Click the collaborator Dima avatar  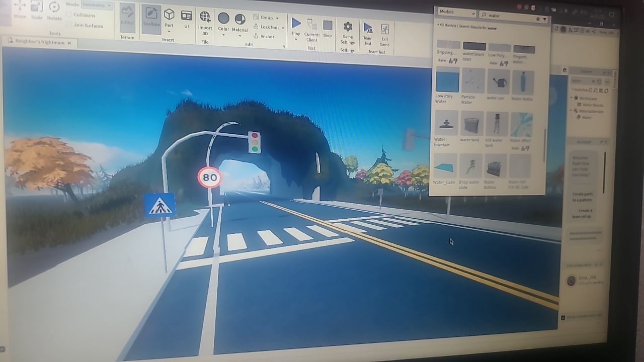tap(571, 281)
